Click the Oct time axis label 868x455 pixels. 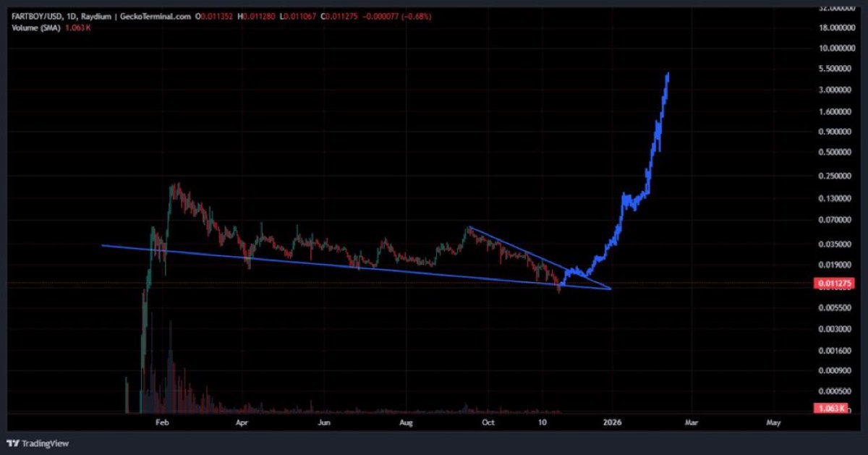pyautogui.click(x=488, y=421)
